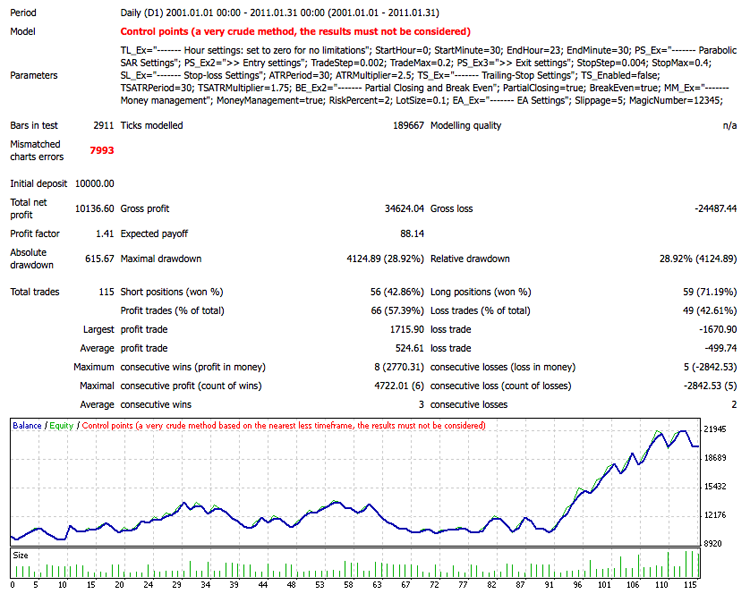Viewport: 750px width, 594px height.
Task: Select Ticks modelled value 189667
Action: coord(408,126)
